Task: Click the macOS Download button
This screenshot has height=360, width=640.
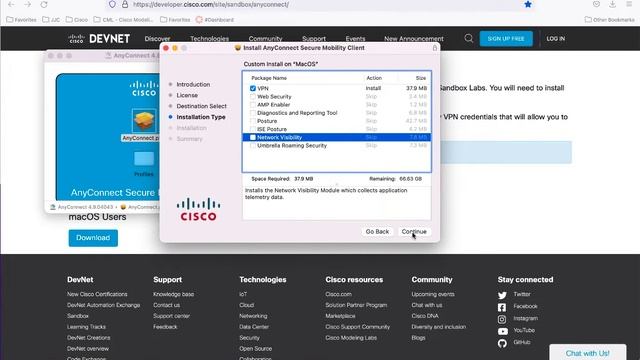Action: pos(93,238)
